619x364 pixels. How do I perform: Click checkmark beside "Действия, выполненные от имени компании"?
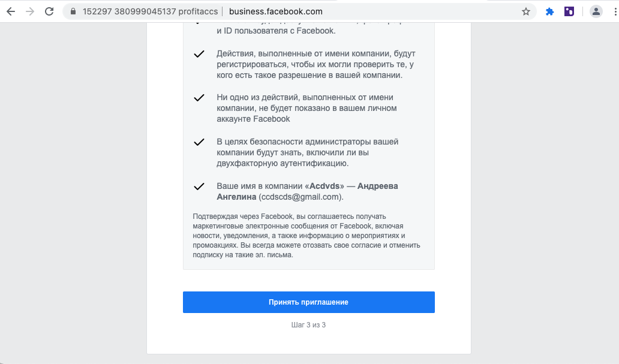click(x=199, y=54)
